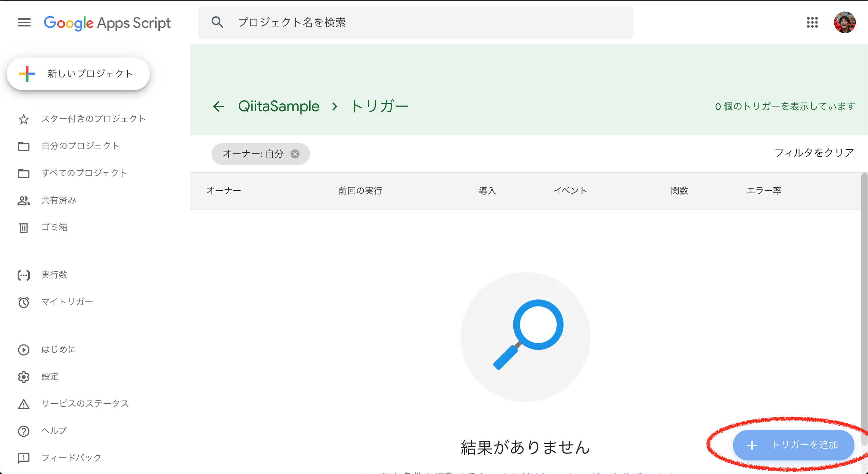Click フィルタをクリア link
The image size is (868, 474).
(814, 153)
